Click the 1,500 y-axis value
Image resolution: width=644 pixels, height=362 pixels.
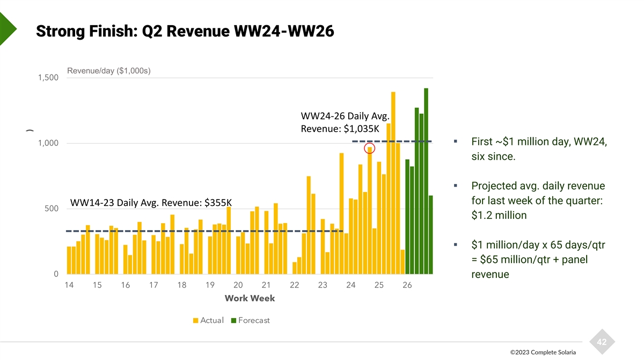coord(48,78)
